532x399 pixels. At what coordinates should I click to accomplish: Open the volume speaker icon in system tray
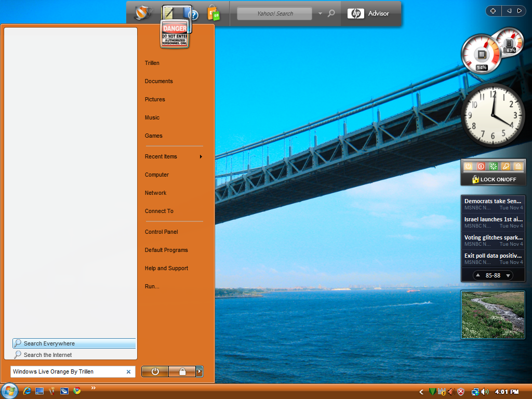point(485,392)
